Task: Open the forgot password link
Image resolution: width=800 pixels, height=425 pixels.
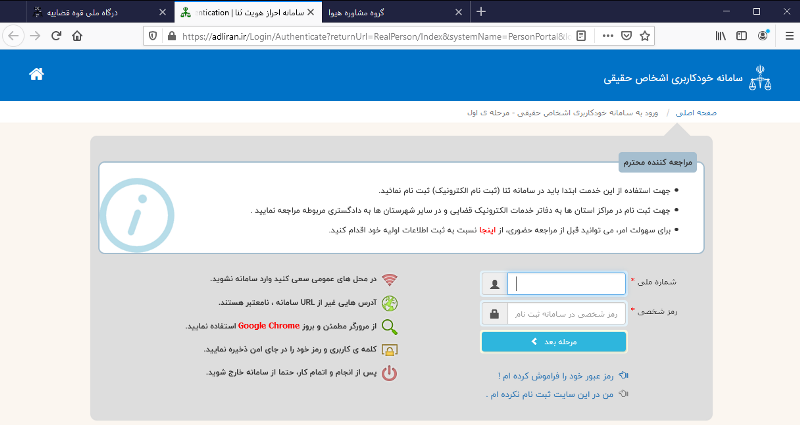Action: 556,376
